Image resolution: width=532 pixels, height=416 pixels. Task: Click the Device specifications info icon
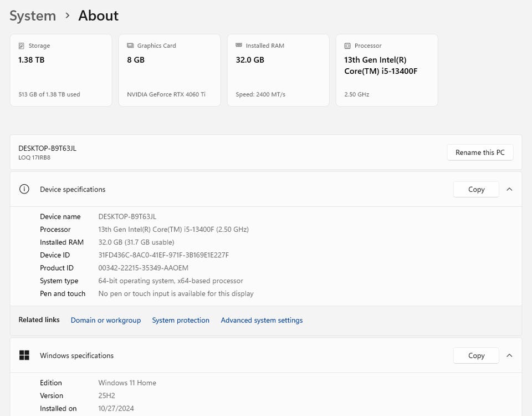[24, 189]
